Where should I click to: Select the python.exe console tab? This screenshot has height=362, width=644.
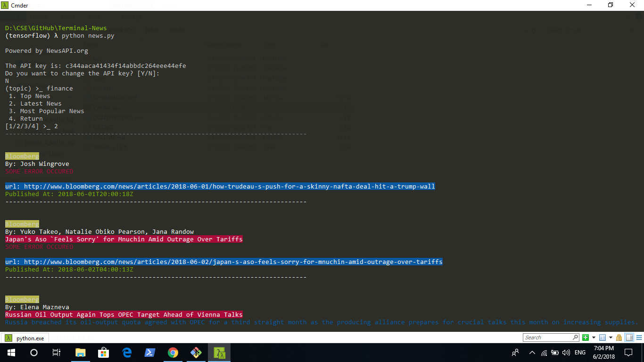25,338
